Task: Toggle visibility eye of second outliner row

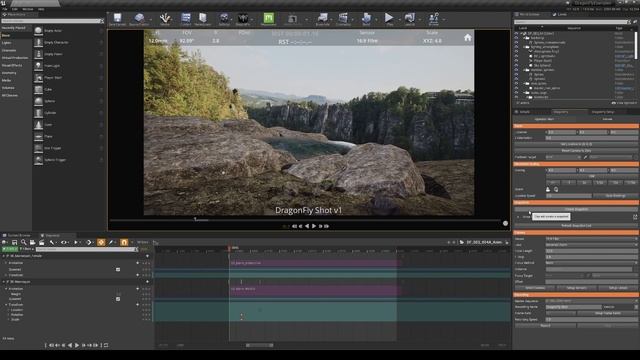Action: tap(516, 38)
